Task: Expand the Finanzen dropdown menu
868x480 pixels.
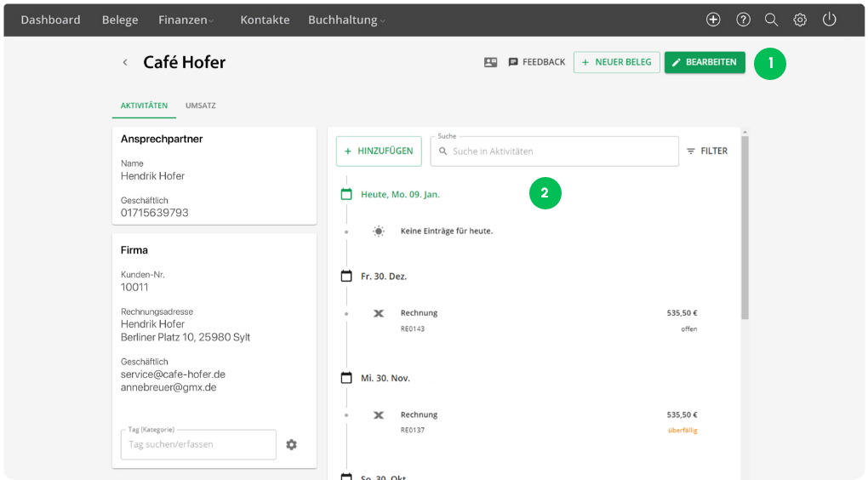Action: pos(186,20)
